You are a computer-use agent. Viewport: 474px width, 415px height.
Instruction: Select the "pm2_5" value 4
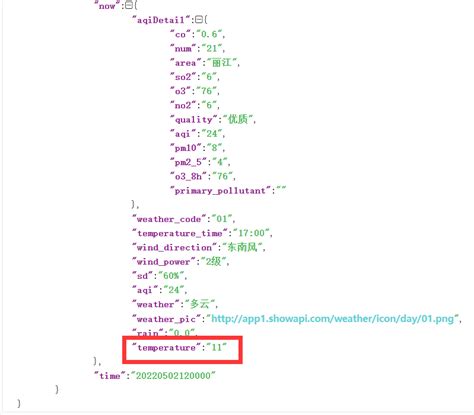point(220,162)
